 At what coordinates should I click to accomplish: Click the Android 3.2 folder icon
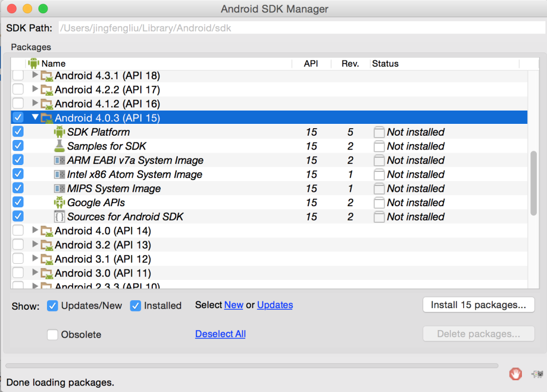[x=47, y=245]
